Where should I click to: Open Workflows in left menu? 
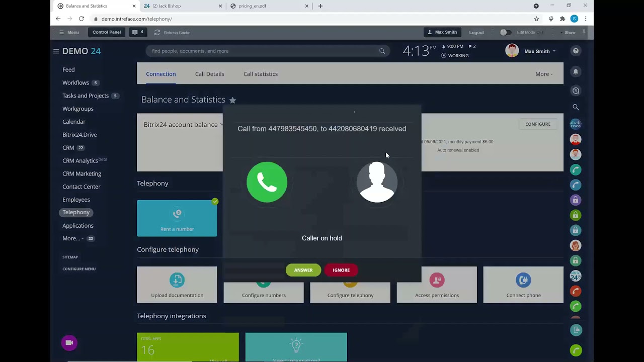(75, 83)
